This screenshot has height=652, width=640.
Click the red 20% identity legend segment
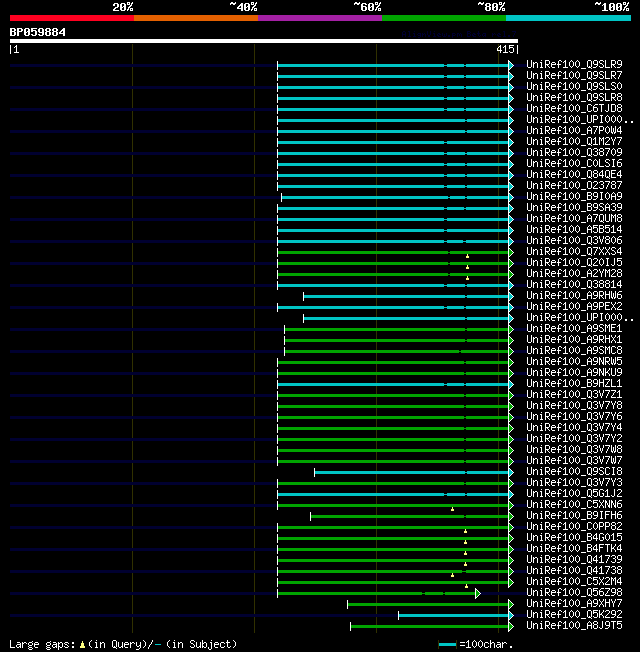[x=72, y=18]
